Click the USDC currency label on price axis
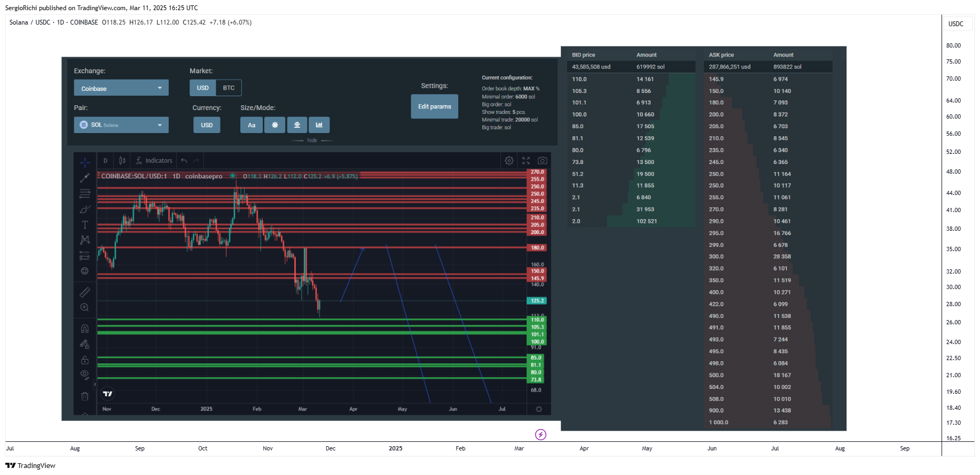 pos(956,24)
